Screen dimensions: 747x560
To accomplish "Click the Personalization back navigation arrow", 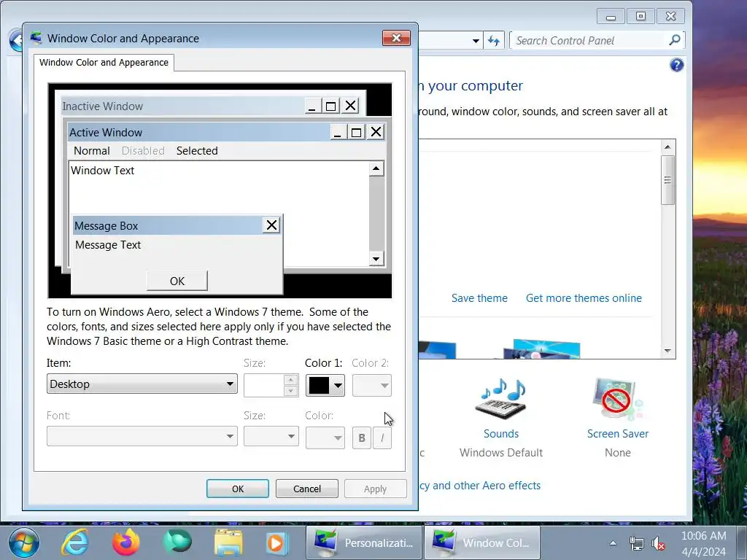I will coord(17,41).
